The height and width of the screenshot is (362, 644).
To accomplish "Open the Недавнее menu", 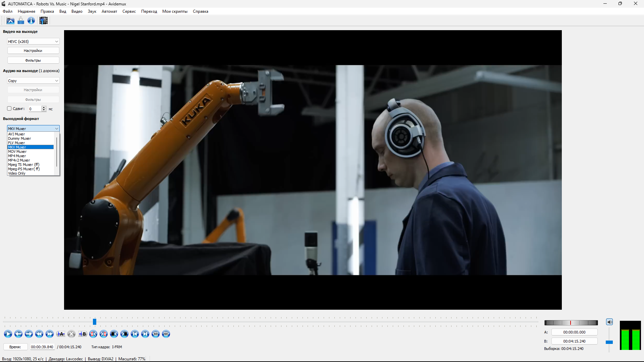I will click(26, 11).
